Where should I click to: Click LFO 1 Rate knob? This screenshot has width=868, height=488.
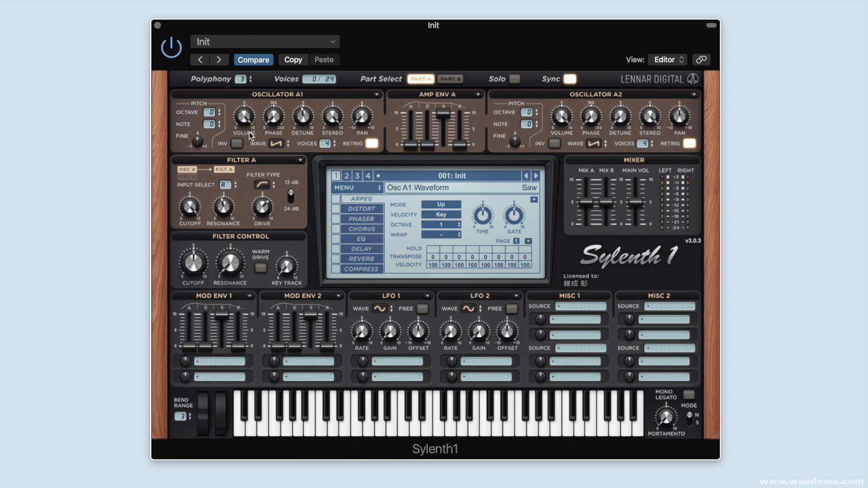click(362, 332)
